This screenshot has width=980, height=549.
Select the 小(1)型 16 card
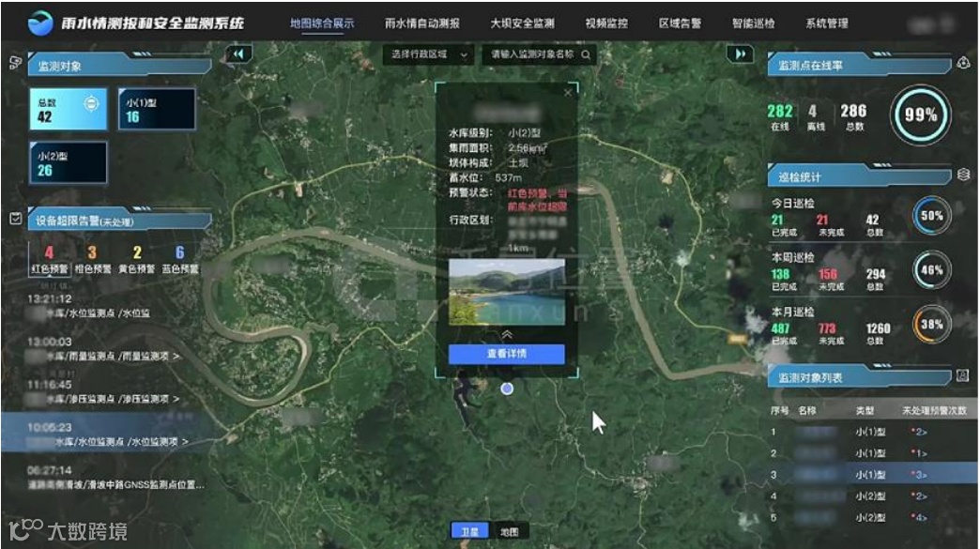pos(156,109)
